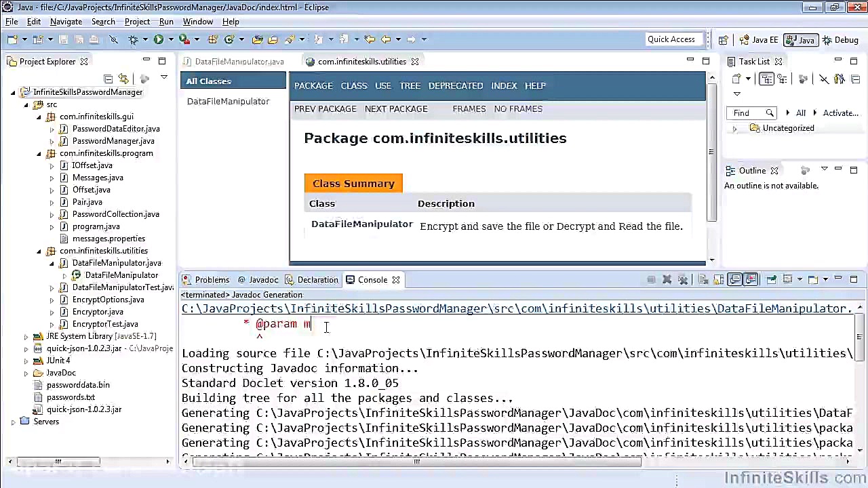The width and height of the screenshot is (868, 488).
Task: Expand the PasswordManager.java tree node
Action: tap(52, 141)
